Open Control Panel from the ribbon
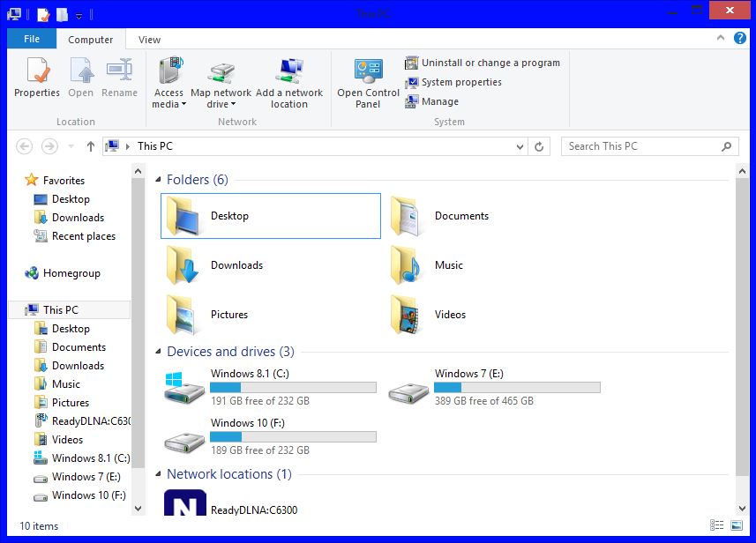Image resolution: width=756 pixels, height=543 pixels. click(368, 72)
